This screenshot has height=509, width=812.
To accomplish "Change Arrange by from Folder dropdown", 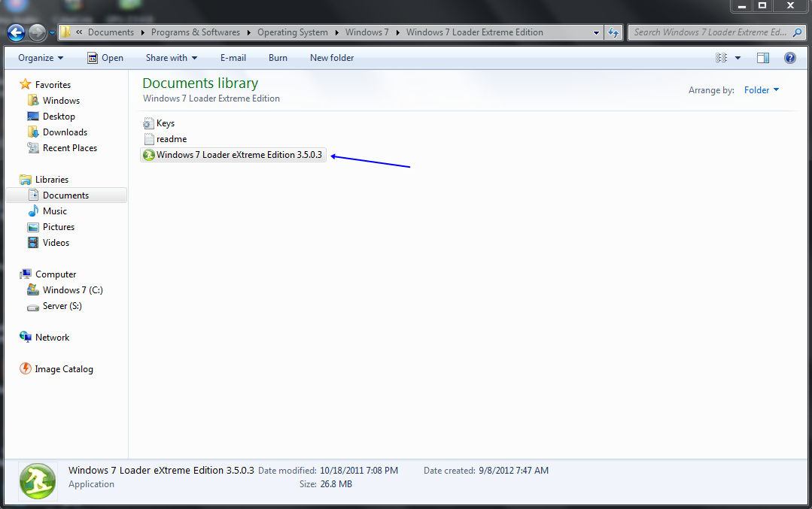I will [760, 89].
